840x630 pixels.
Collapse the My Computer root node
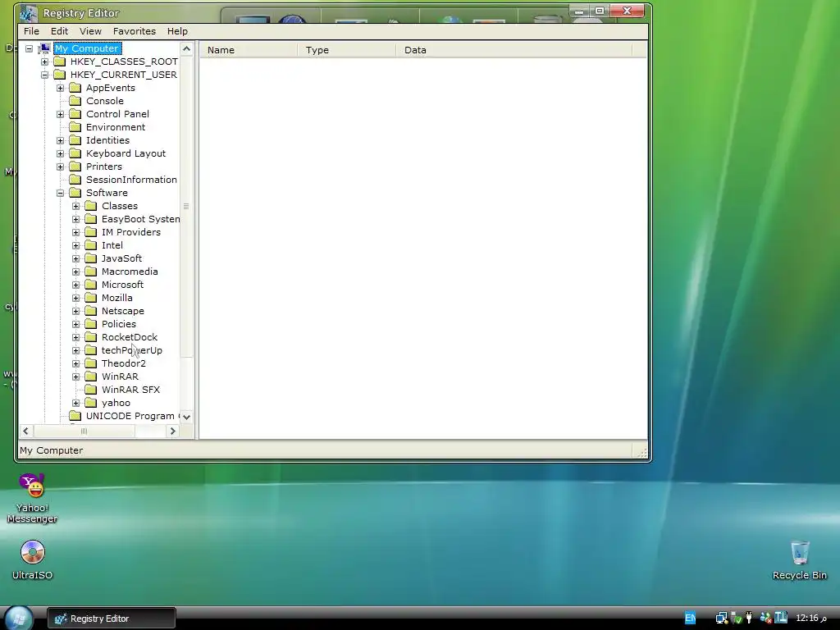pos(29,48)
